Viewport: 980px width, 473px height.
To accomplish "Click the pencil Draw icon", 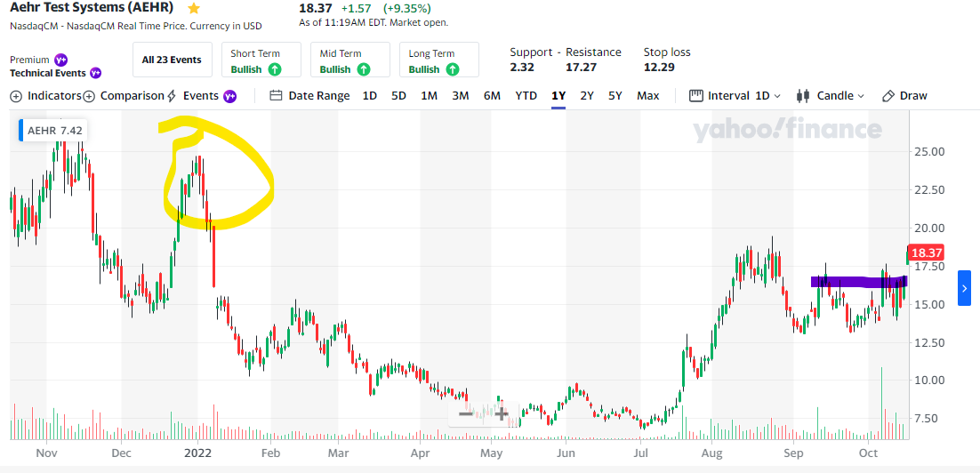I will pyautogui.click(x=888, y=96).
